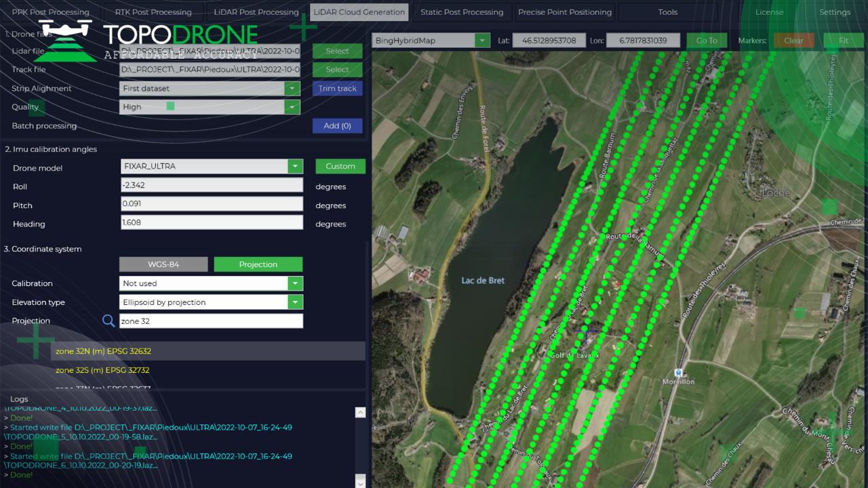This screenshot has width=868, height=488.
Task: Click the Custom drone model button
Action: coord(340,166)
